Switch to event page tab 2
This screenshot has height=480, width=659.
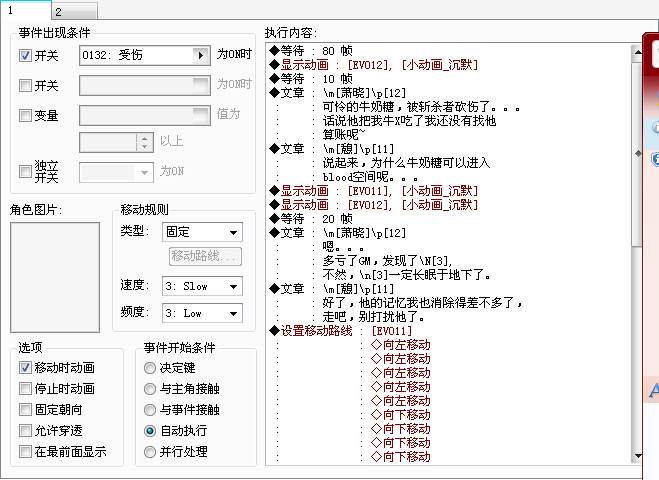[x=75, y=11]
